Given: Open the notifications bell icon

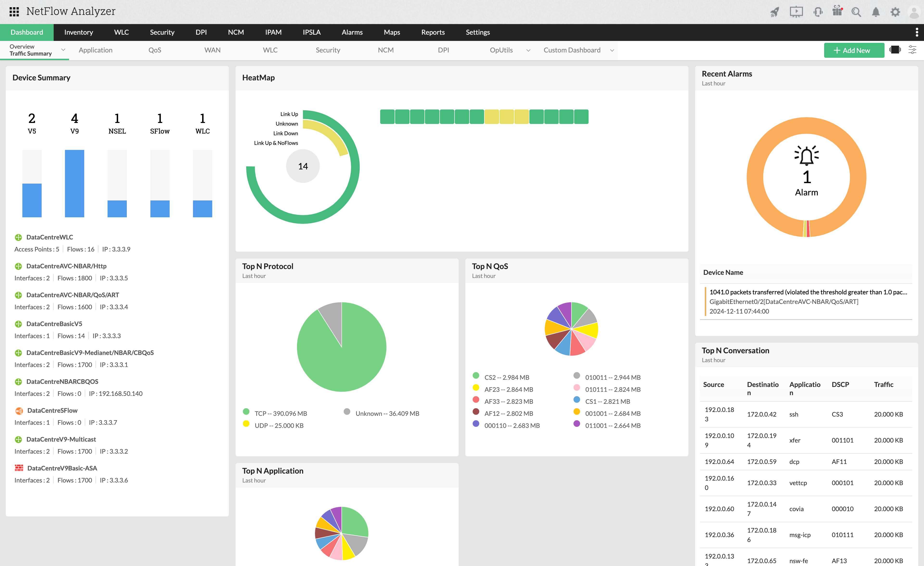Looking at the screenshot, I should pyautogui.click(x=876, y=12).
